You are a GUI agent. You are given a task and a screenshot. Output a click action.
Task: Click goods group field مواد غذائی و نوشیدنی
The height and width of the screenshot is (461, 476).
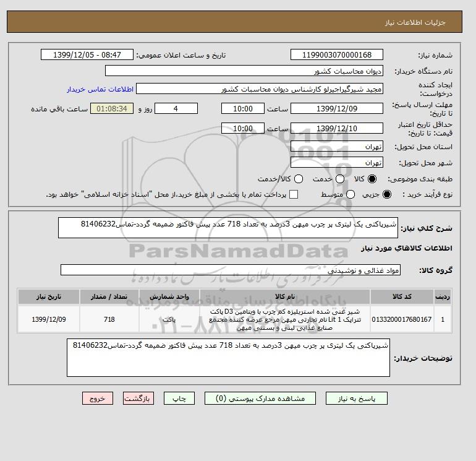pyautogui.click(x=231, y=270)
